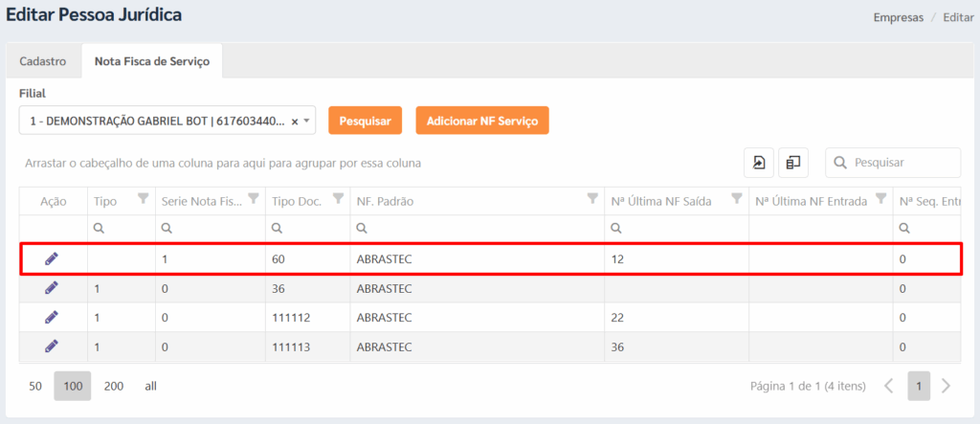This screenshot has width=980, height=424.
Task: Click Adicionar NF Serviço button
Action: [x=481, y=121]
